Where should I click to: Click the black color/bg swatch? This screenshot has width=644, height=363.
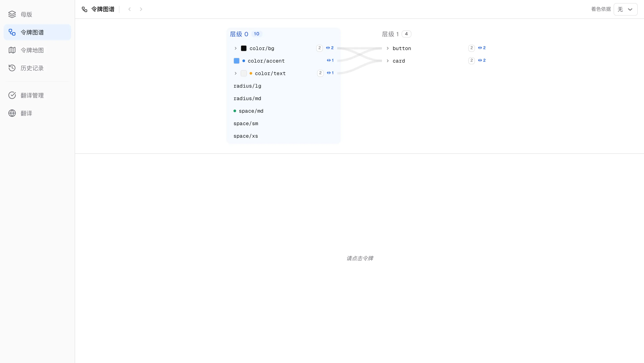pos(244,48)
